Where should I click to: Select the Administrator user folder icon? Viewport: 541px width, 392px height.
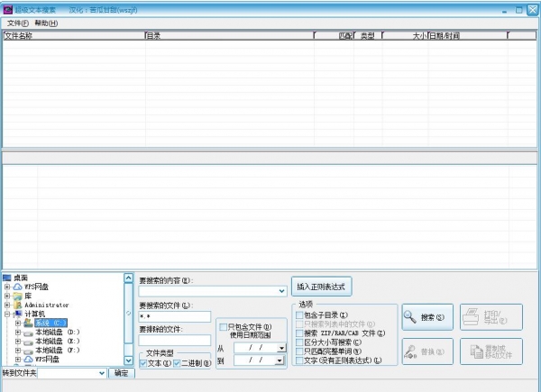point(18,305)
